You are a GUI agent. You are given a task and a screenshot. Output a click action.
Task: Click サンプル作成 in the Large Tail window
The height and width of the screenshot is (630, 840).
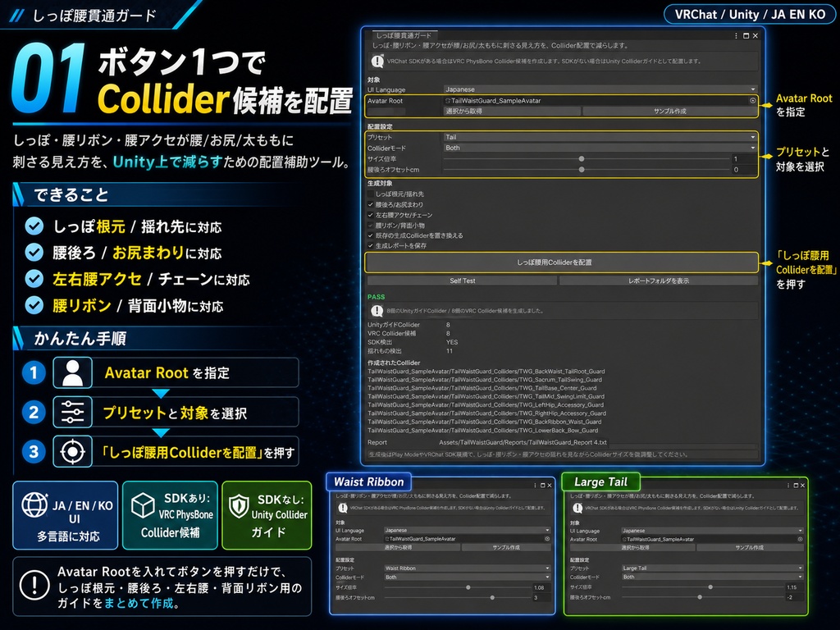(749, 548)
